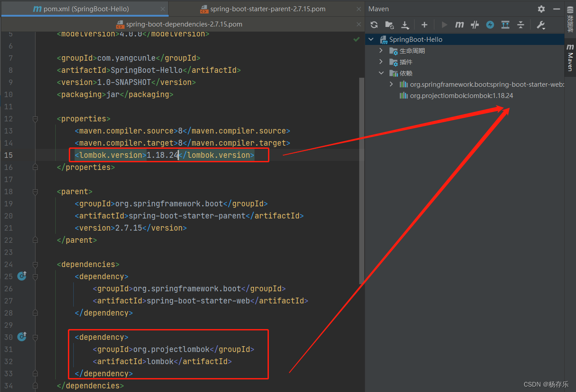The width and height of the screenshot is (576, 392).
Task: Fold the dependency block at line 25
Action: coord(36,277)
